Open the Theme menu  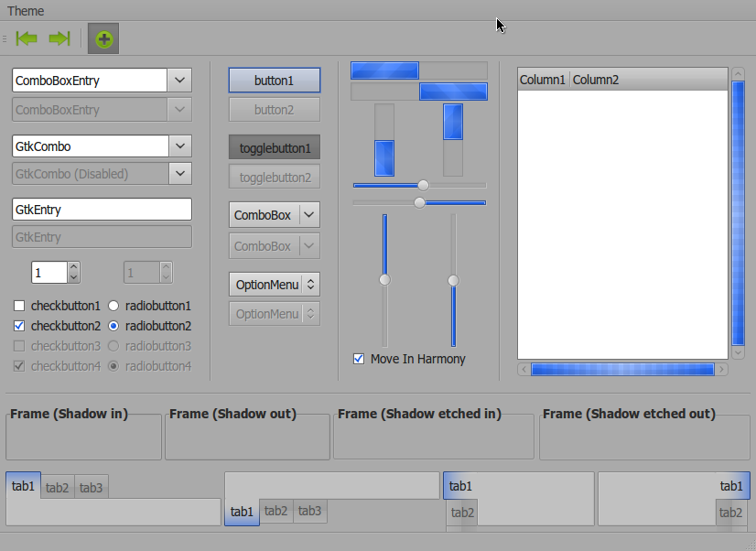tap(26, 11)
